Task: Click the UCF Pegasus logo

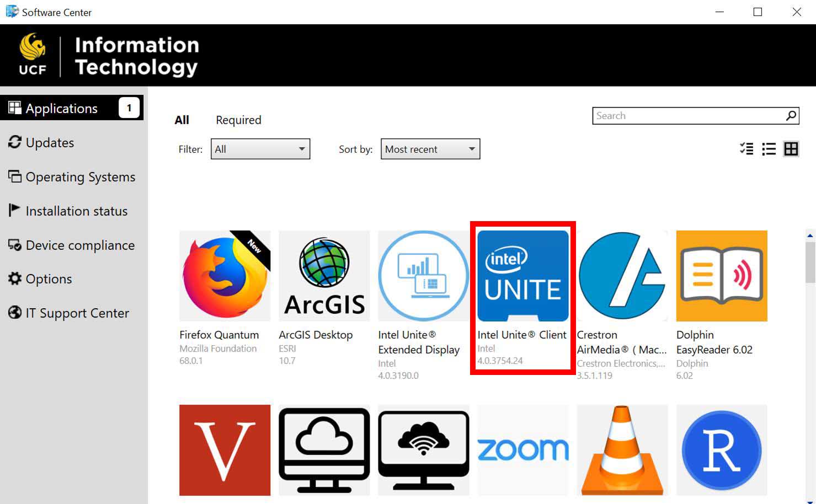Action: tap(33, 54)
